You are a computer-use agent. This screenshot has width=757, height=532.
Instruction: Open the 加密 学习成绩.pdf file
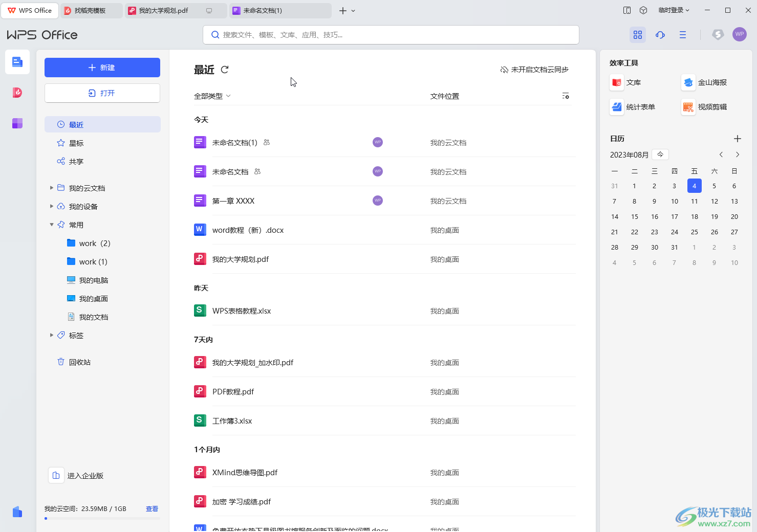tap(384, 502)
